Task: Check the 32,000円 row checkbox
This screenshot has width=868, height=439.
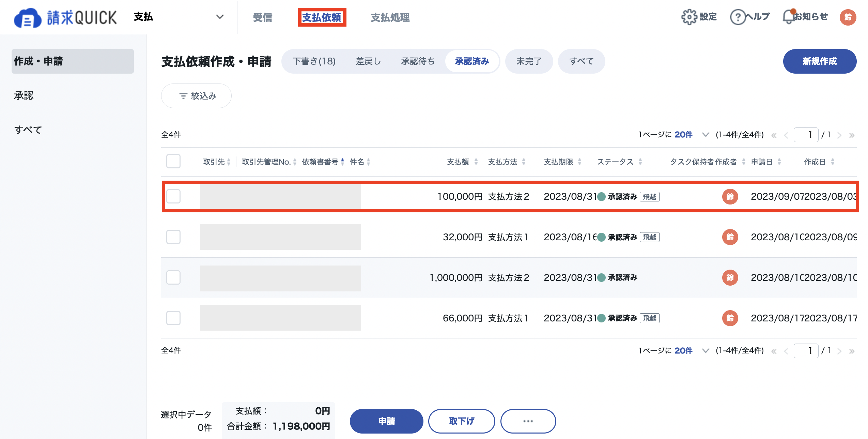Action: point(173,237)
